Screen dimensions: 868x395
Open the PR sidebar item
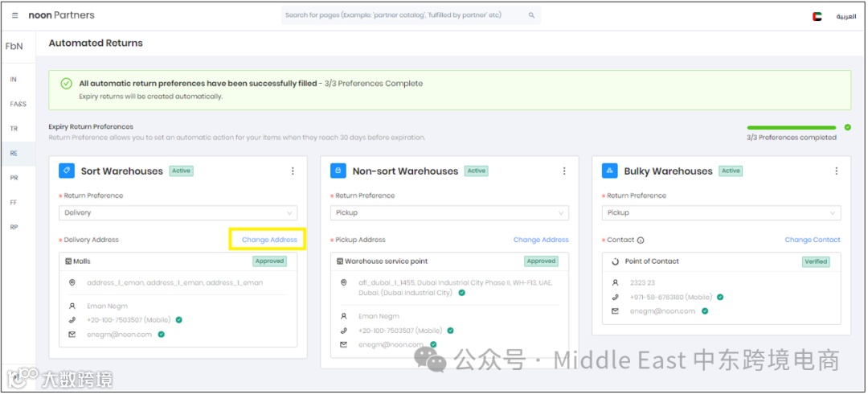click(x=14, y=178)
